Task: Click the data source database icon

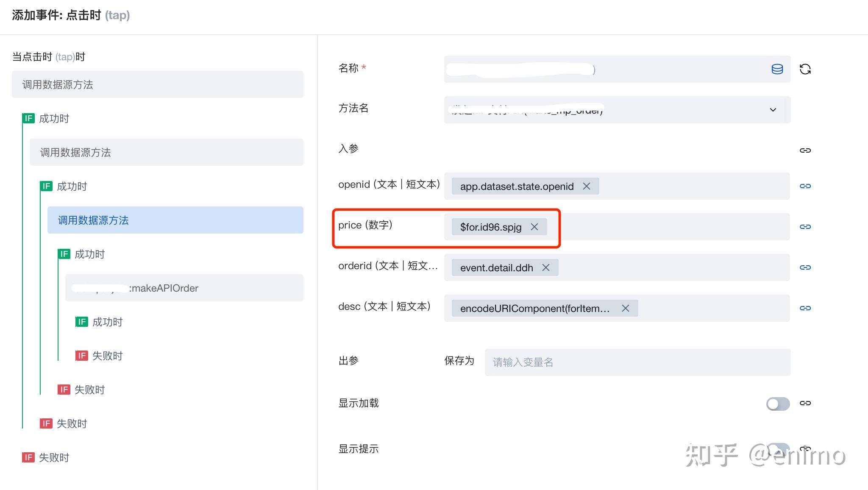Action: [x=777, y=69]
